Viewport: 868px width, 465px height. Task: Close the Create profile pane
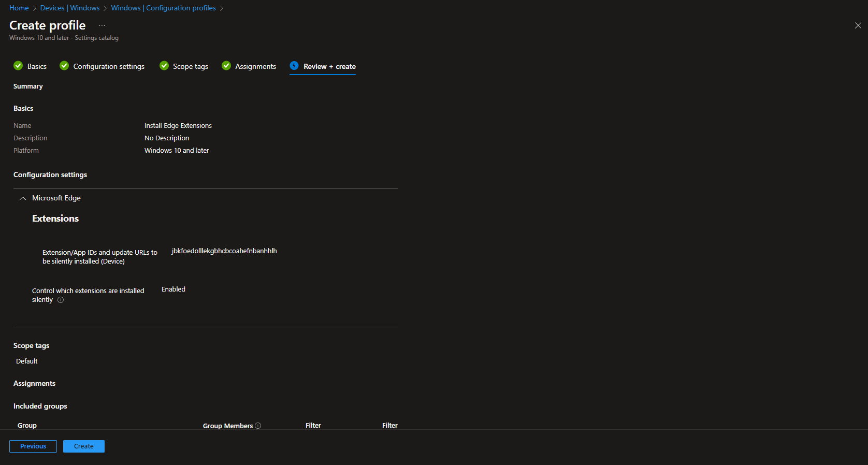coord(858,25)
